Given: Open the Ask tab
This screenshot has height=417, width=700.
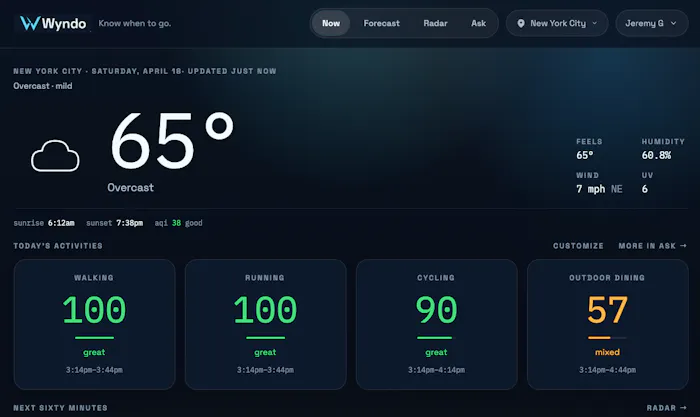Looking at the screenshot, I should [478, 23].
